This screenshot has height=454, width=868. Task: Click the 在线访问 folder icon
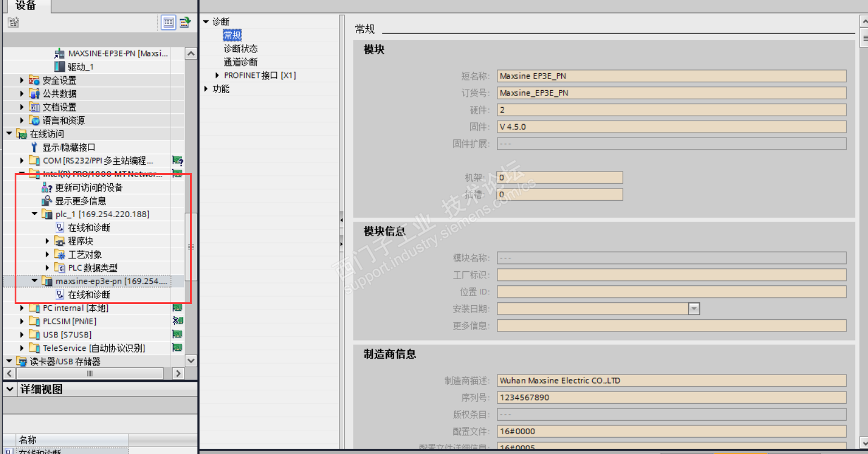(22, 134)
